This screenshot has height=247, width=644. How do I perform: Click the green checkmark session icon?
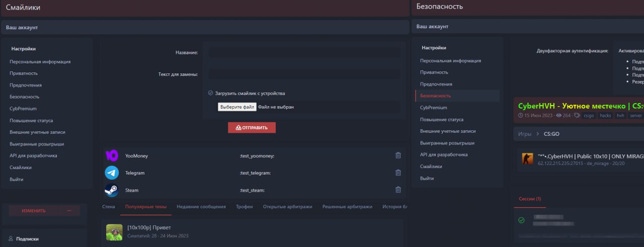[521, 220]
